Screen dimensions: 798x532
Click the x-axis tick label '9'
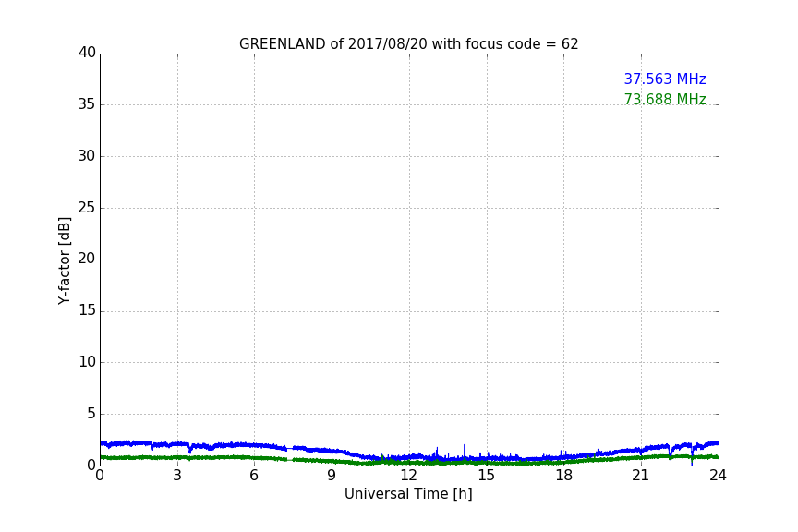pos(332,476)
